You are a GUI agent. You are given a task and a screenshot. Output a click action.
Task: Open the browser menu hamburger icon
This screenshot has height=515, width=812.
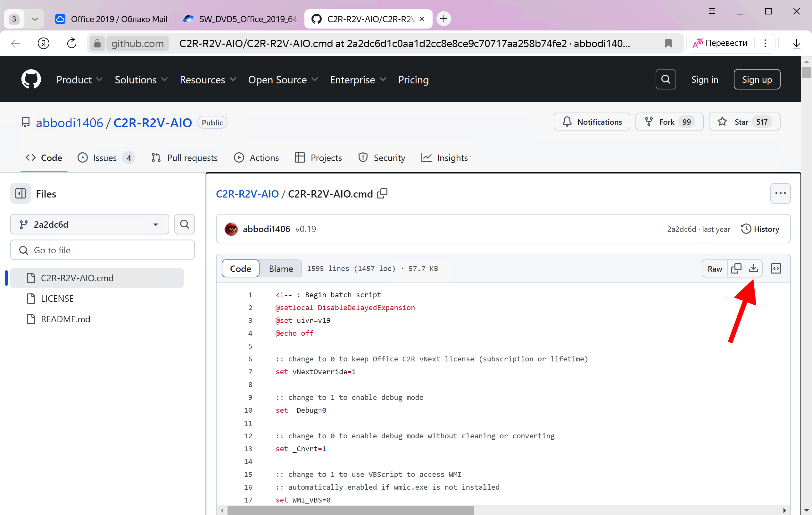[712, 11]
